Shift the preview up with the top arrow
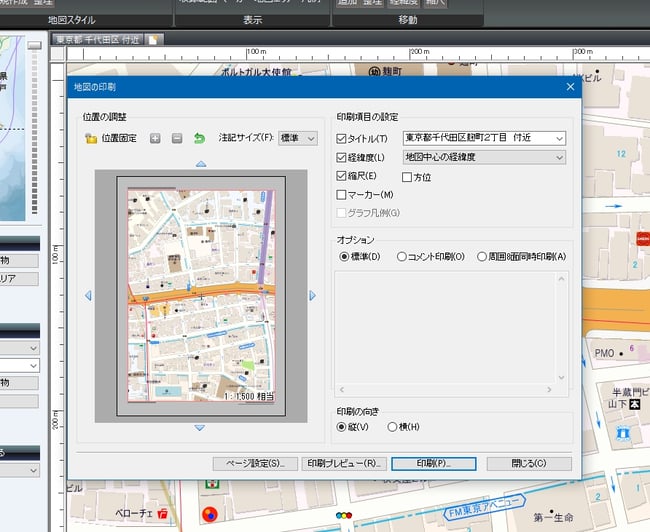The width and height of the screenshot is (650, 532). pos(200,163)
